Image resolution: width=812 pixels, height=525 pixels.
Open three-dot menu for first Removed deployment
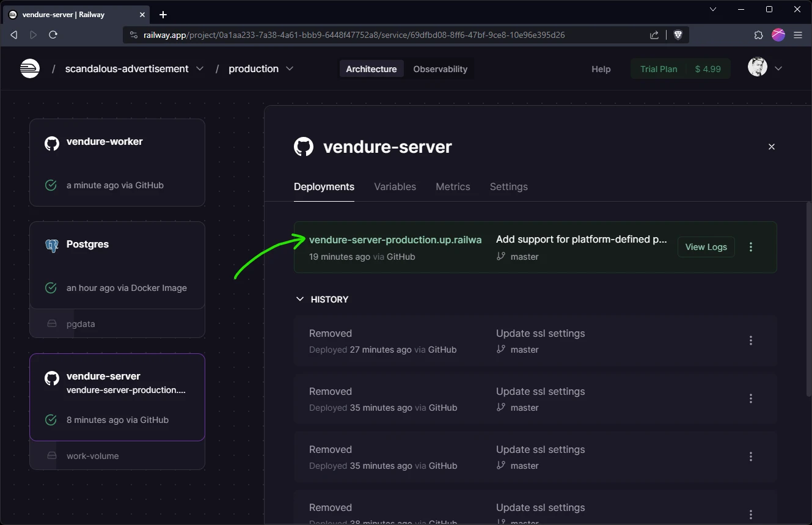coord(751,340)
